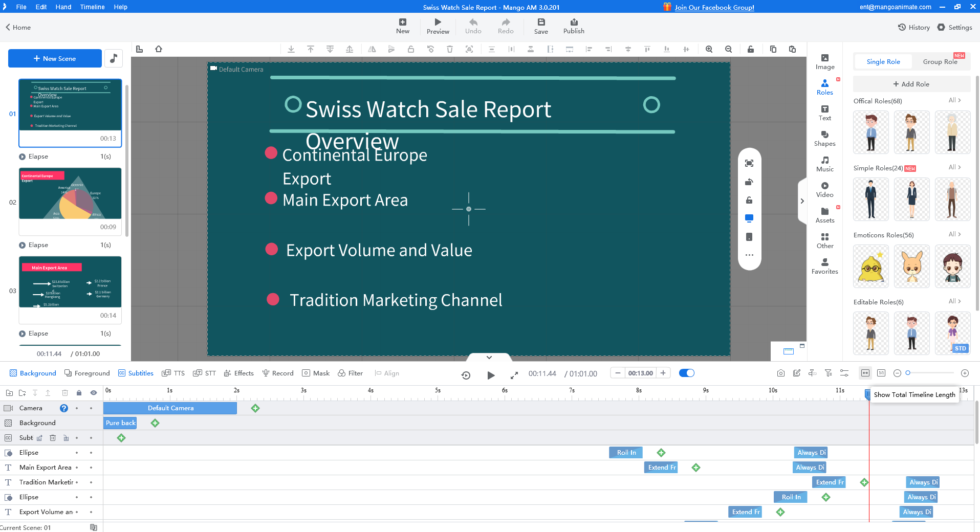980x532 pixels.
Task: Open the Music panel
Action: point(824,164)
